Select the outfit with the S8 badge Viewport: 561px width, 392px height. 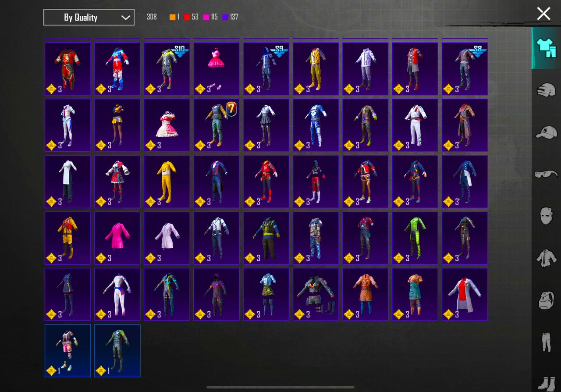465,69
